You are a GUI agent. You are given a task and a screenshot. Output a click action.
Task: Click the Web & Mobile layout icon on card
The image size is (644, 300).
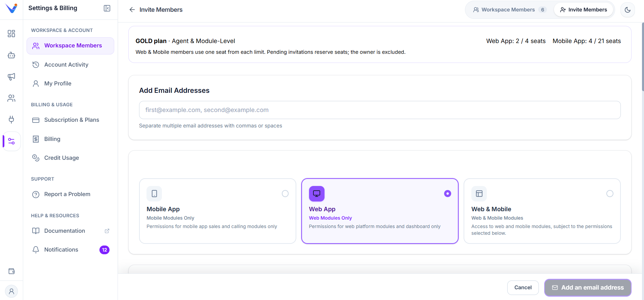point(479,194)
